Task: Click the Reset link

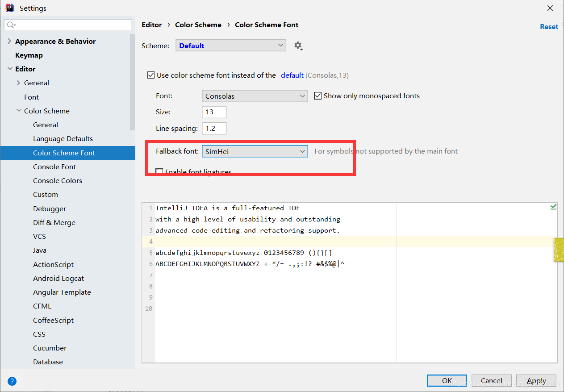Action: (x=549, y=26)
